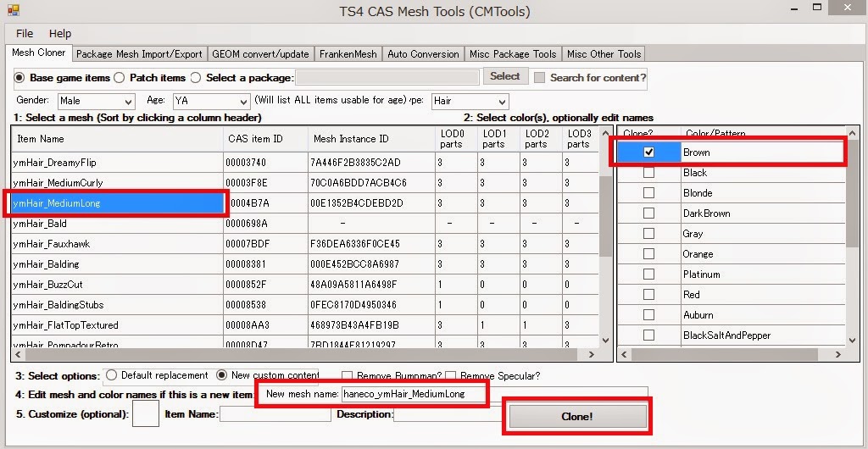Viewport: 868px width, 449px height.
Task: Click the Brown color name cell
Action: tap(763, 152)
